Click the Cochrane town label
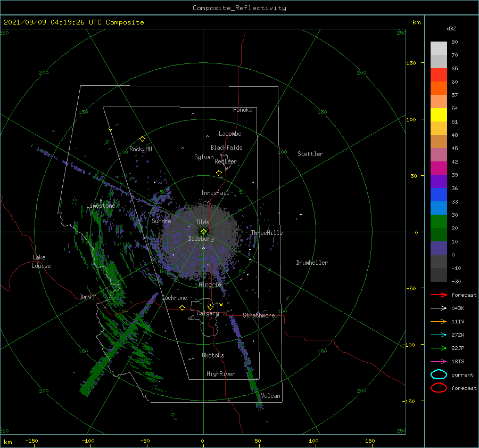479x448 pixels. (174, 298)
